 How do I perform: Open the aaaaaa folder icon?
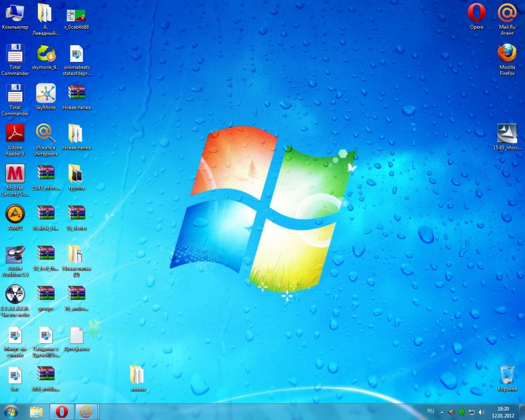click(138, 379)
